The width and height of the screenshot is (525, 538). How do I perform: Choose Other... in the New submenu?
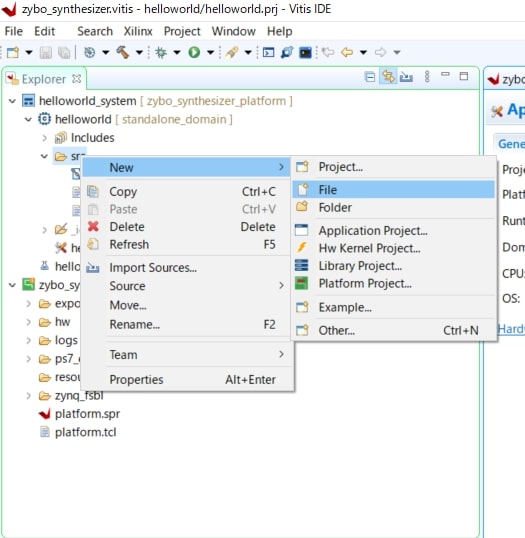[393, 330]
